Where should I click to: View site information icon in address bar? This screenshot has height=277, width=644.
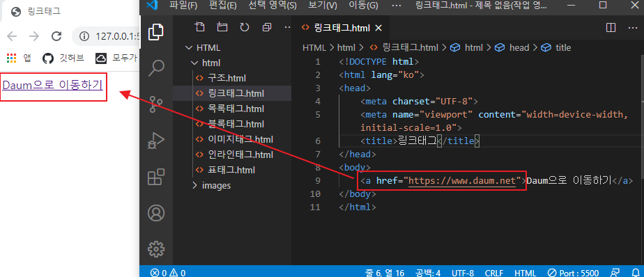(84, 36)
